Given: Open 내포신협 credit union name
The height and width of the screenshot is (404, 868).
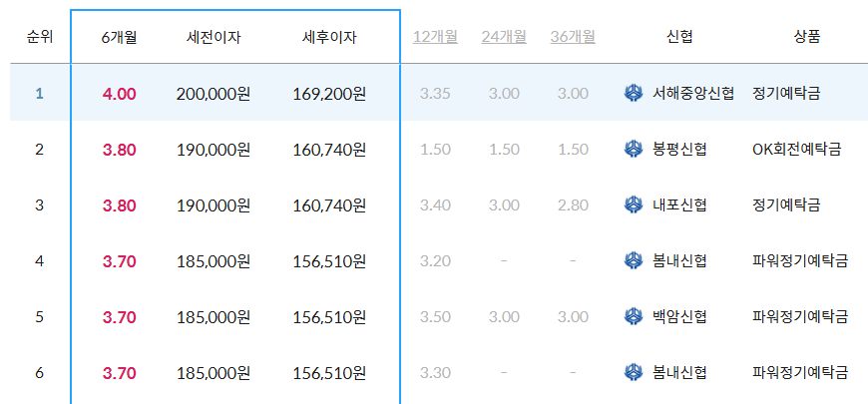Looking at the screenshot, I should [x=679, y=205].
